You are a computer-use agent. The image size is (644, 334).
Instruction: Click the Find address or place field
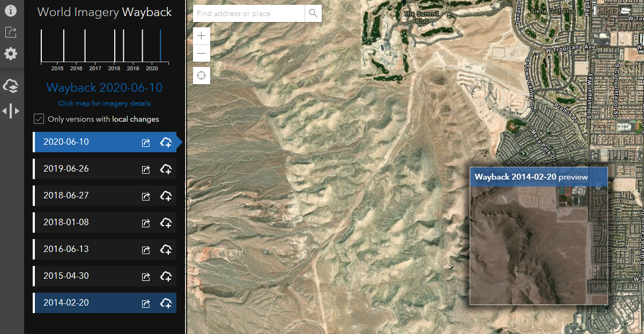249,13
